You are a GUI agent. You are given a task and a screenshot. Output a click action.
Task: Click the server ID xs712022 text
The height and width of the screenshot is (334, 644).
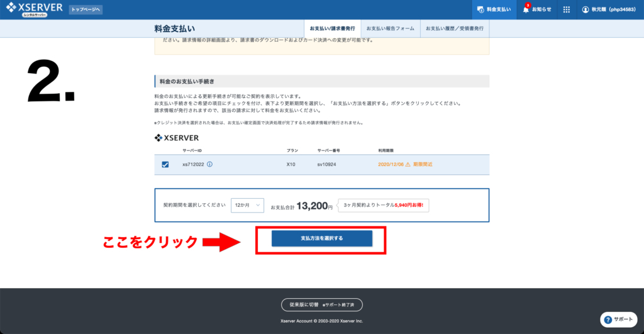(193, 164)
